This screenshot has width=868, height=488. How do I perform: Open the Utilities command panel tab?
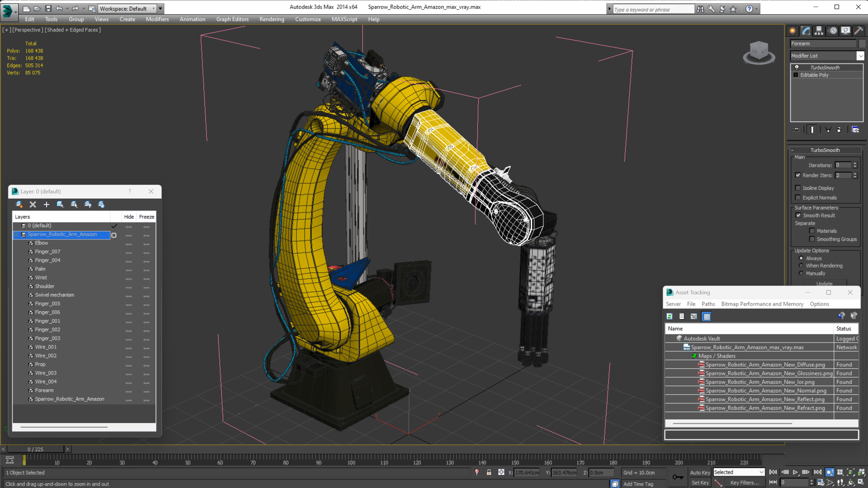[x=859, y=31]
